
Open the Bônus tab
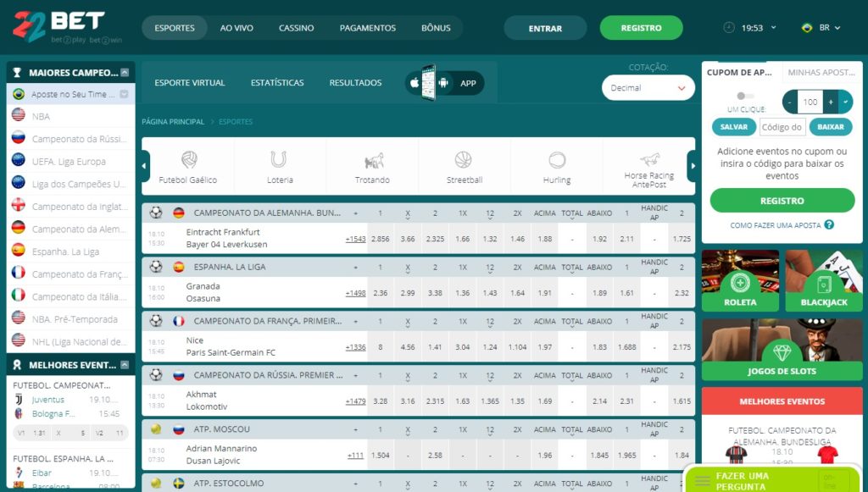click(x=436, y=28)
